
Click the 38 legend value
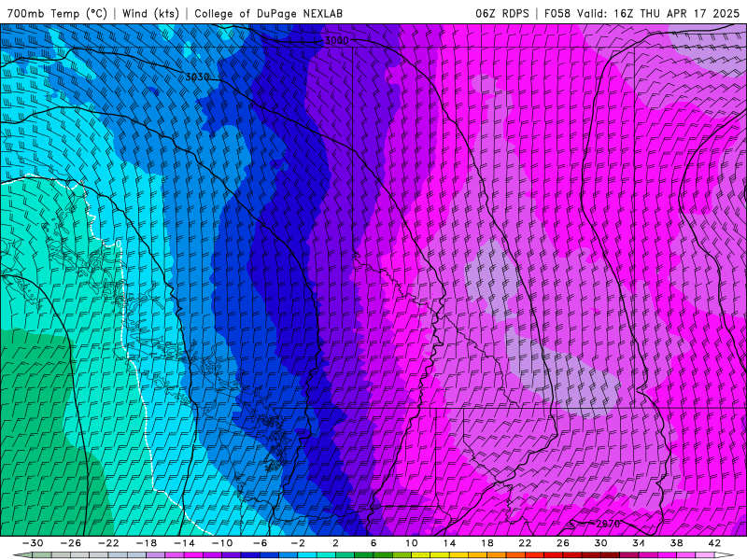[x=676, y=543]
